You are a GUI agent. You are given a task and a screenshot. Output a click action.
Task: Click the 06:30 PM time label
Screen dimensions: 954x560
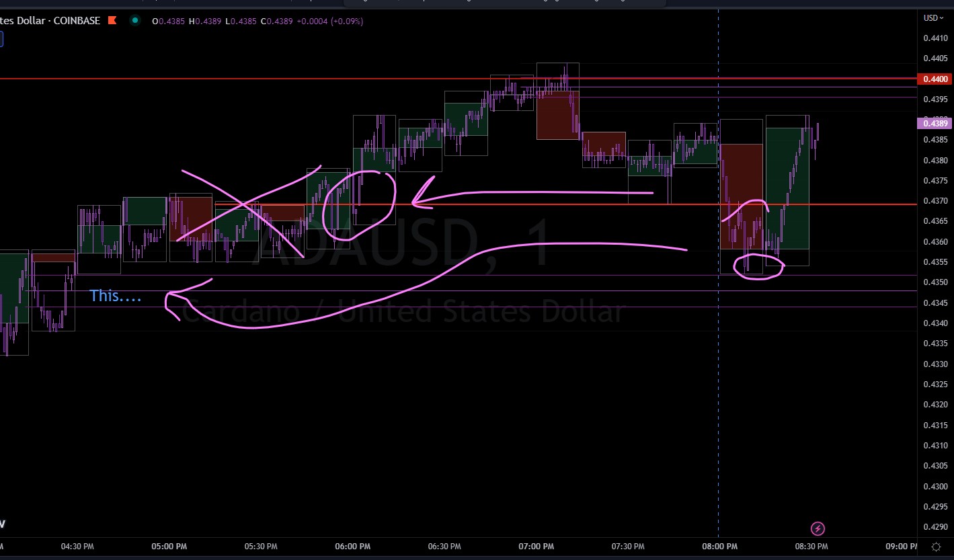(x=444, y=547)
